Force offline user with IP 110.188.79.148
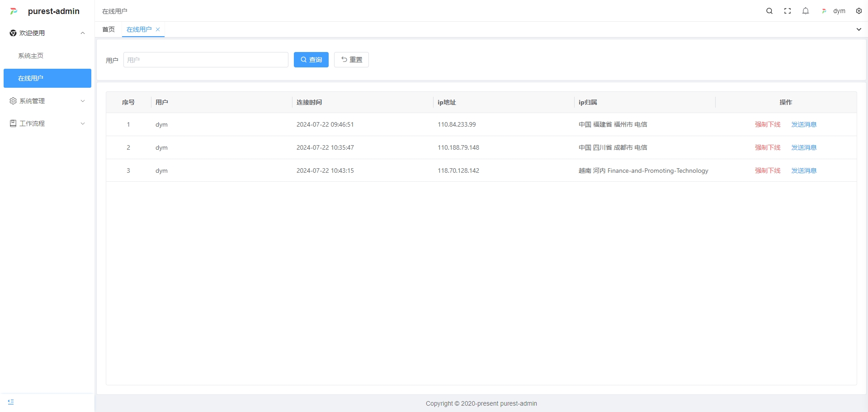Screen dimensions: 868x412 pyautogui.click(x=768, y=147)
